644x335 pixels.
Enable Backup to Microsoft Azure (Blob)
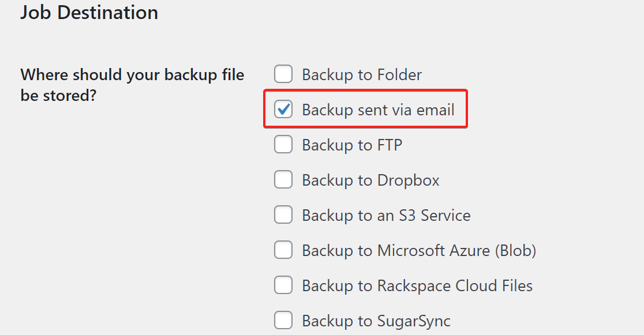pos(283,250)
